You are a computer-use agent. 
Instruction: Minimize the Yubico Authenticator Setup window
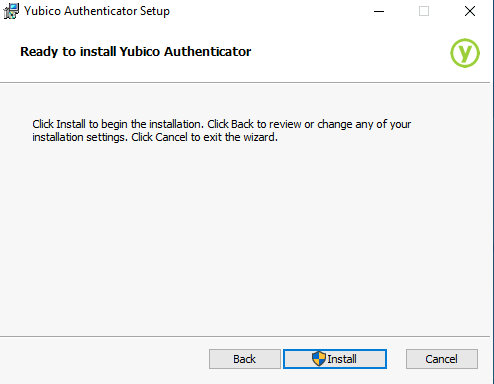(x=379, y=11)
